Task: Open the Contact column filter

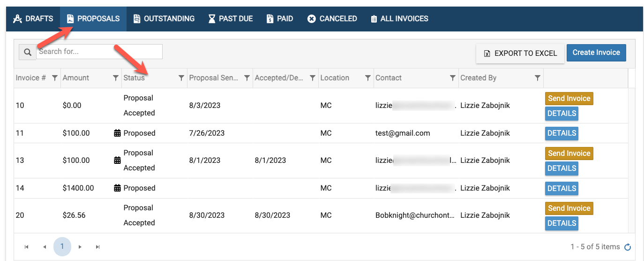Action: pyautogui.click(x=452, y=78)
